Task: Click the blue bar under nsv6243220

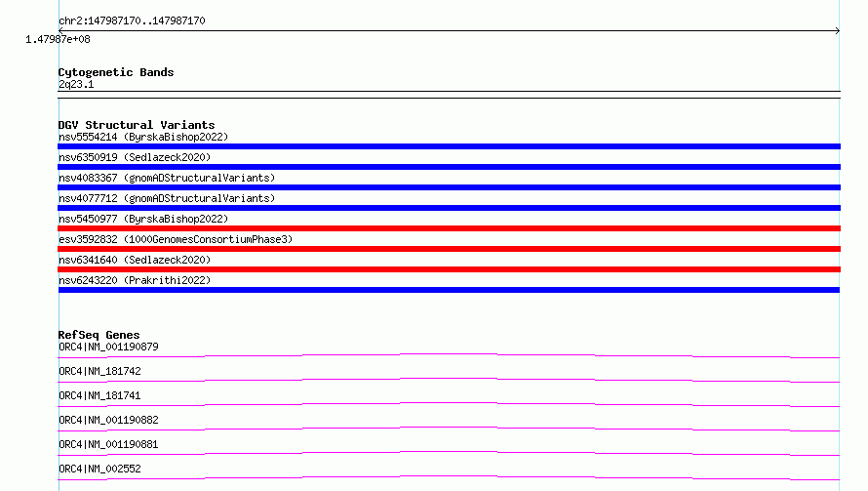Action: click(449, 290)
